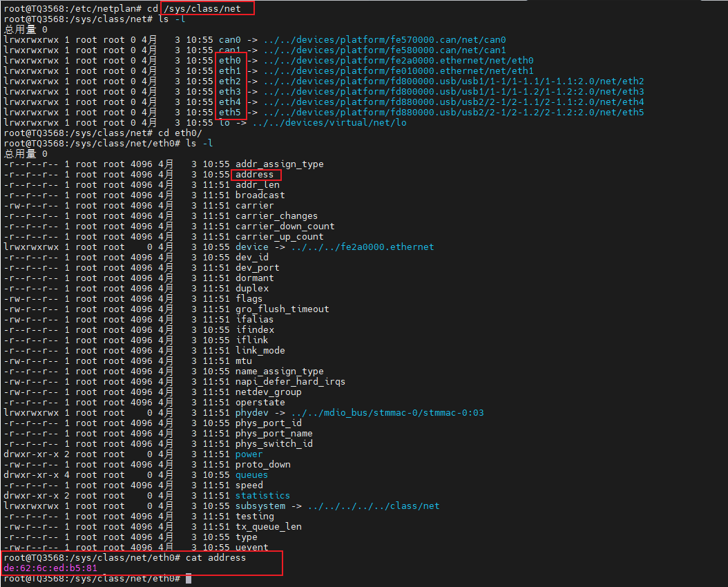Click the path ending fe2a0000.ethernet/net/eth0
Screen dimensions: 728x587
tap(399, 61)
